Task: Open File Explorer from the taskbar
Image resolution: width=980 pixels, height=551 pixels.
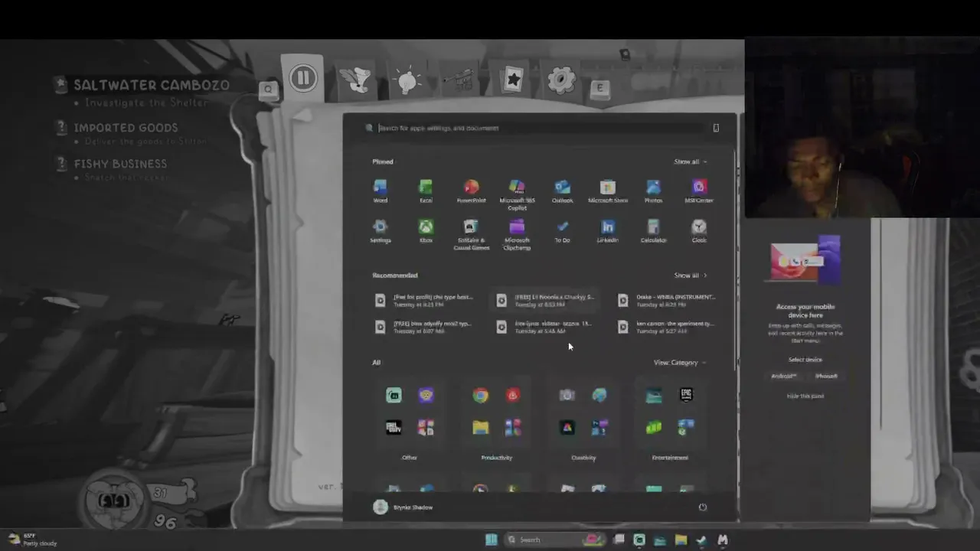Action: point(681,540)
